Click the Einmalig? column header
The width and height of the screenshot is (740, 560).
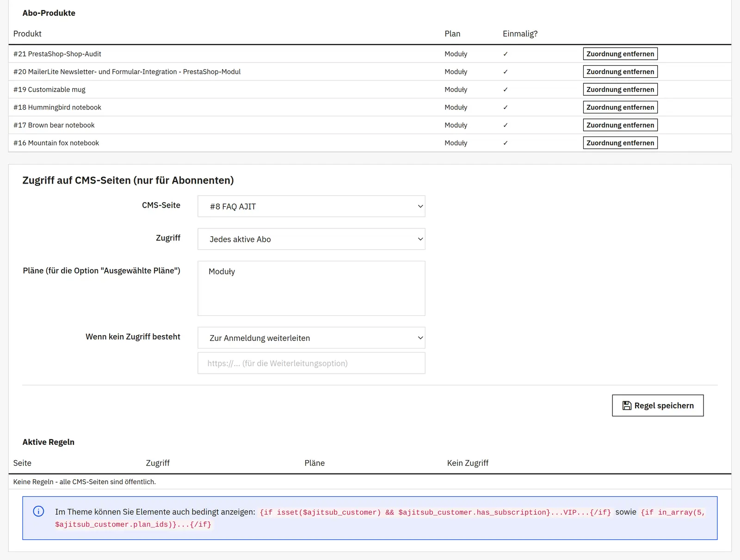520,34
